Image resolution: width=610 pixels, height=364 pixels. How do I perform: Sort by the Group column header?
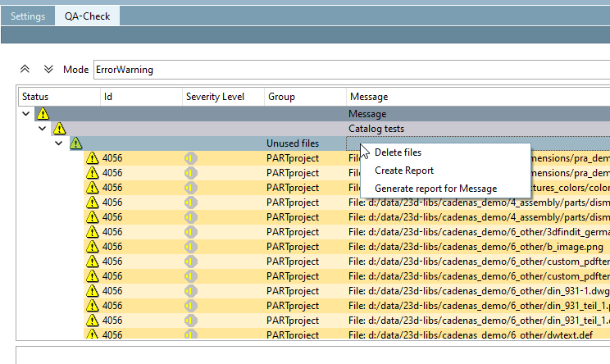tap(305, 97)
